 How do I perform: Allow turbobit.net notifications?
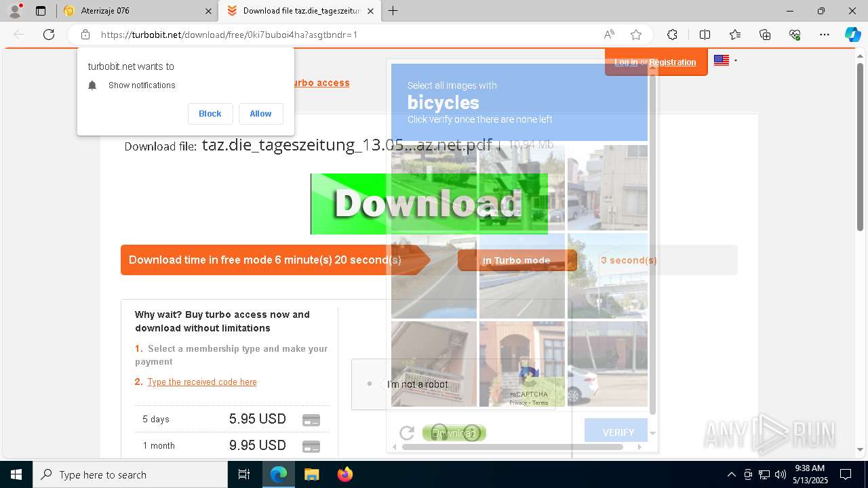260,114
